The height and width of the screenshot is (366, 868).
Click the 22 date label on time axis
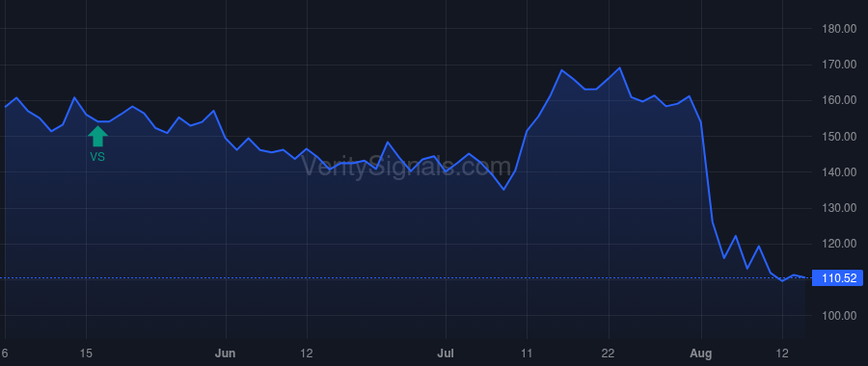[x=609, y=353]
